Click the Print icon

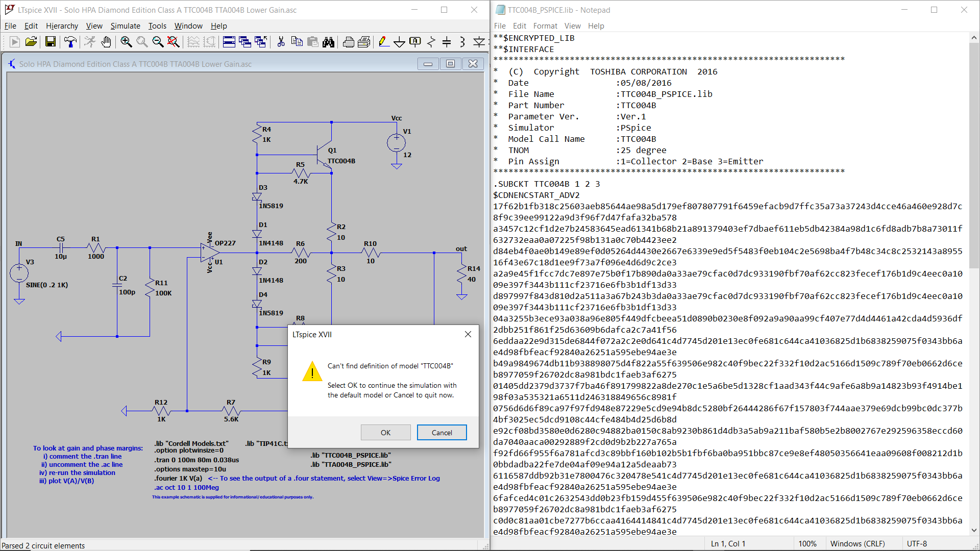click(349, 42)
